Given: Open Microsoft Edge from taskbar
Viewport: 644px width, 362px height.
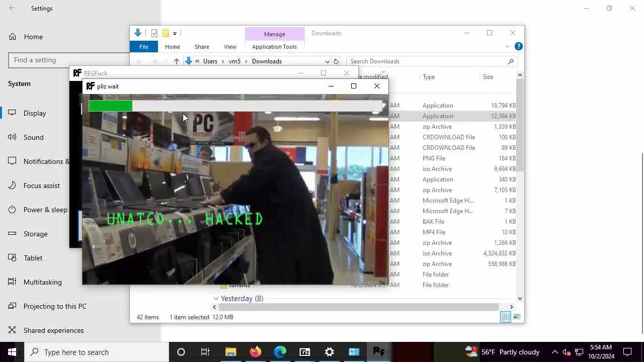Looking at the screenshot, I should click(x=280, y=352).
